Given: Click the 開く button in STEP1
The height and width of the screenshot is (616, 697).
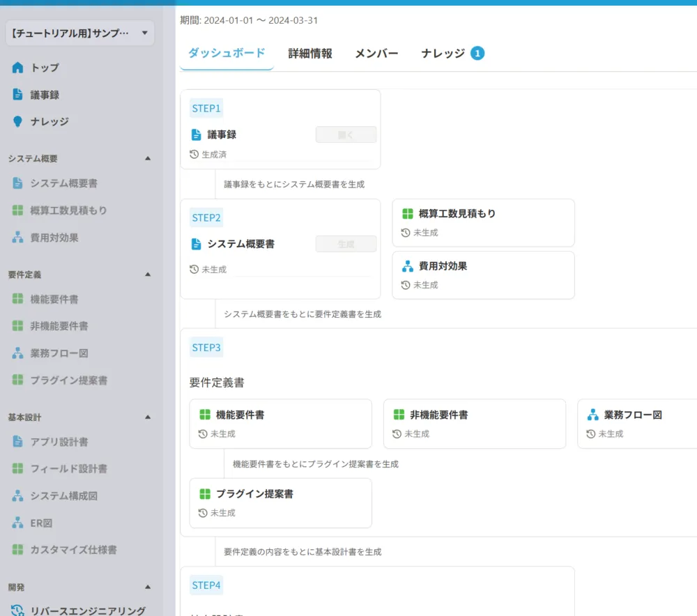Looking at the screenshot, I should click(346, 134).
